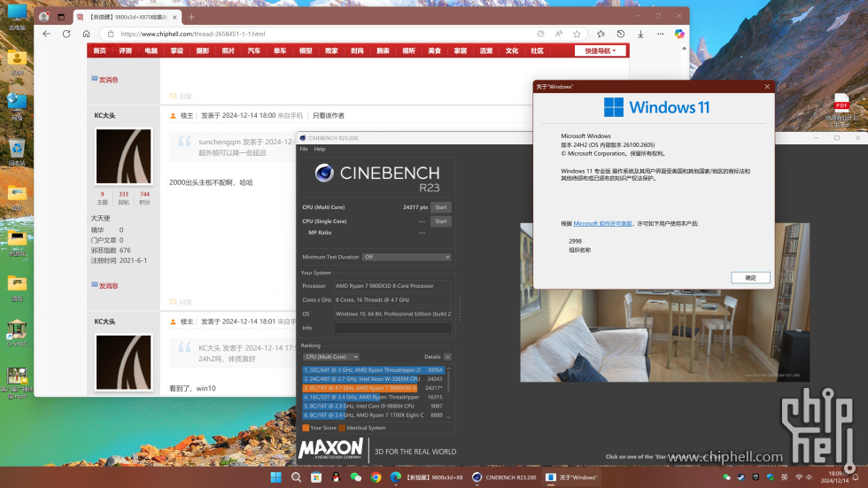868x488 pixels.
Task: Select 社区 in chiphell nav bar
Action: 537,50
